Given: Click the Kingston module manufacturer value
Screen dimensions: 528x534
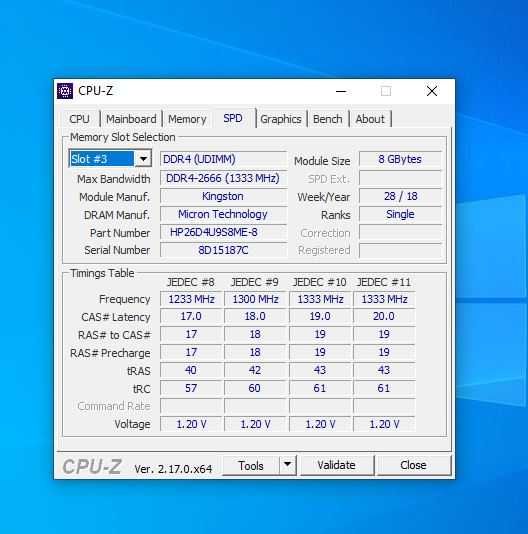Looking at the screenshot, I should pyautogui.click(x=223, y=196).
